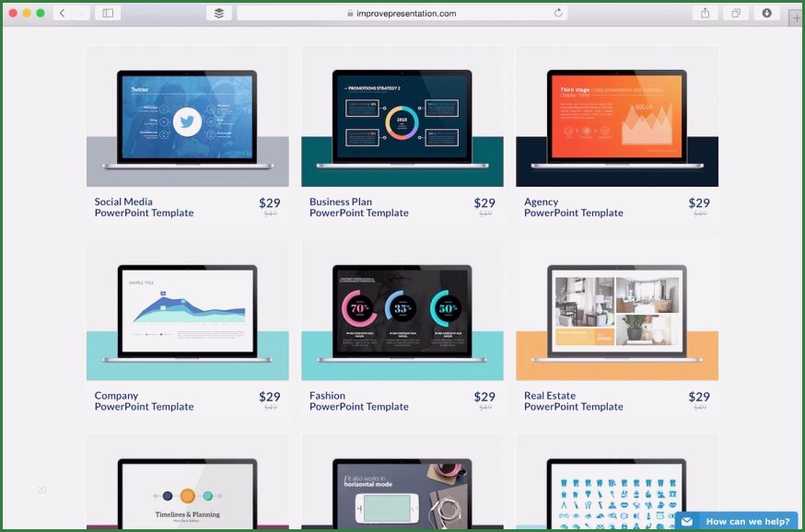
Task: Open Agency PowerPoint Template thumbnail
Action: (616, 117)
